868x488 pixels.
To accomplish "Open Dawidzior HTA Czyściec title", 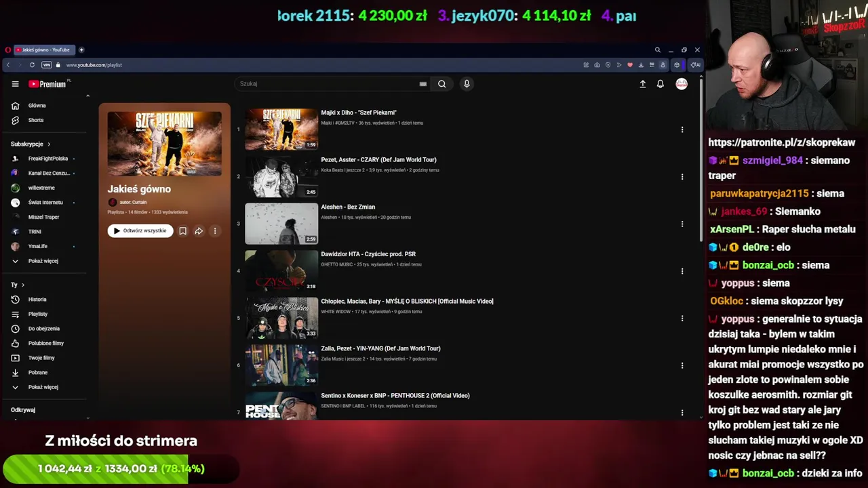I will [368, 254].
